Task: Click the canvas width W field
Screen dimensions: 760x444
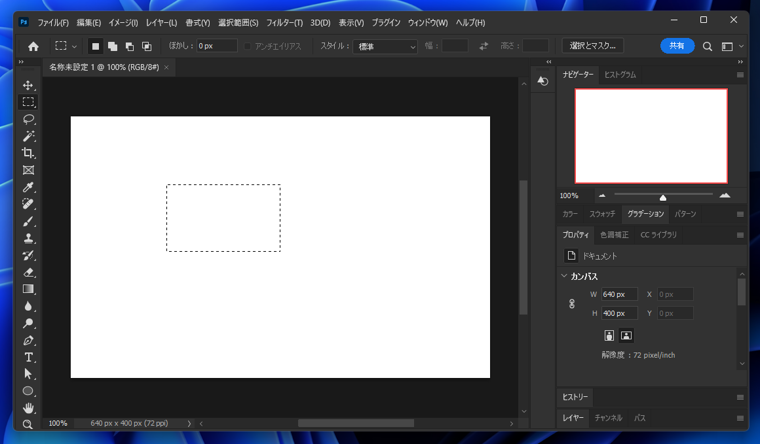Action: tap(618, 295)
